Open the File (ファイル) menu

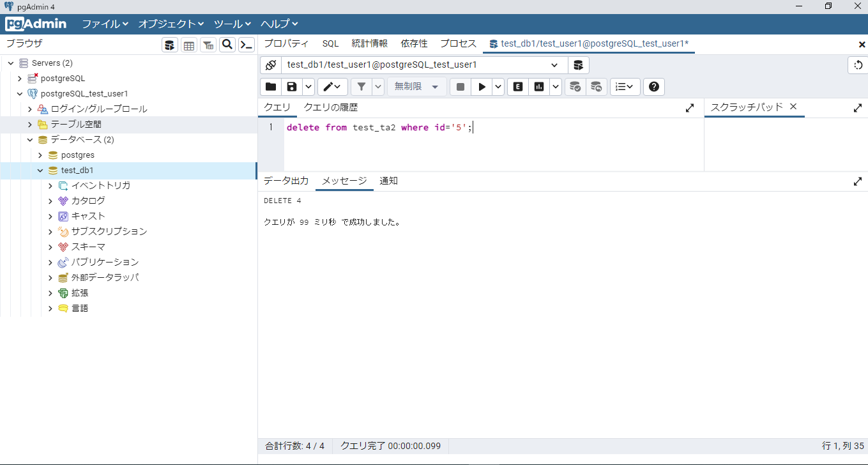(x=105, y=24)
